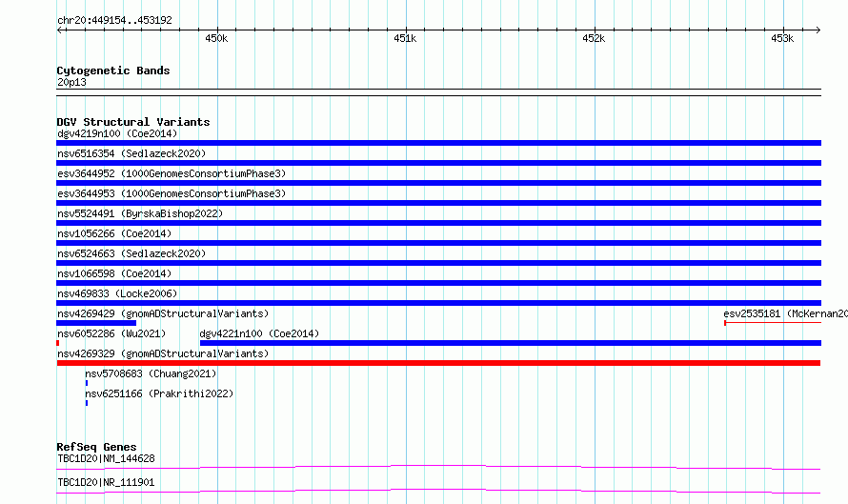The width and height of the screenshot is (848, 504).
Task: Click esv3644952 (1000GenomesConsortiumPhase3) label
Action: click(x=172, y=173)
